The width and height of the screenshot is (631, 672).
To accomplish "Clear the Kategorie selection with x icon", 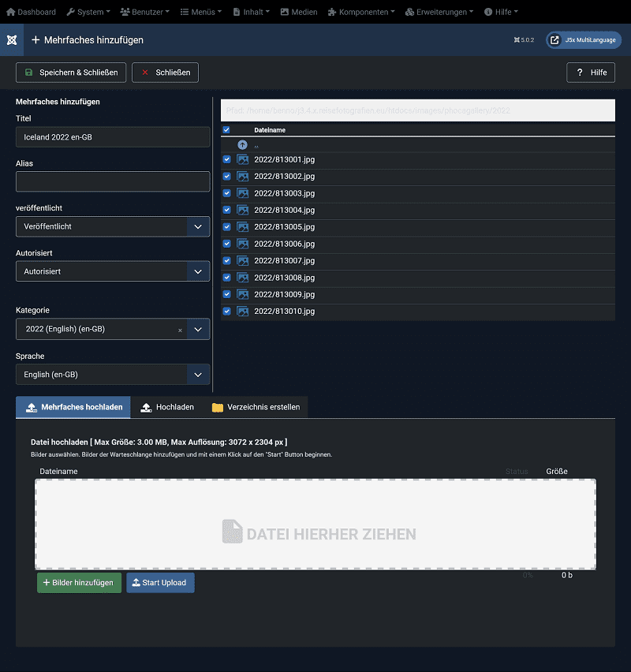I will click(x=180, y=330).
